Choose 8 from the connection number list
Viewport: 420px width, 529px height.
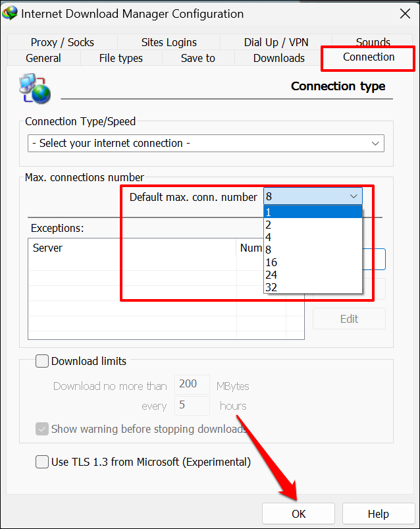pos(313,250)
